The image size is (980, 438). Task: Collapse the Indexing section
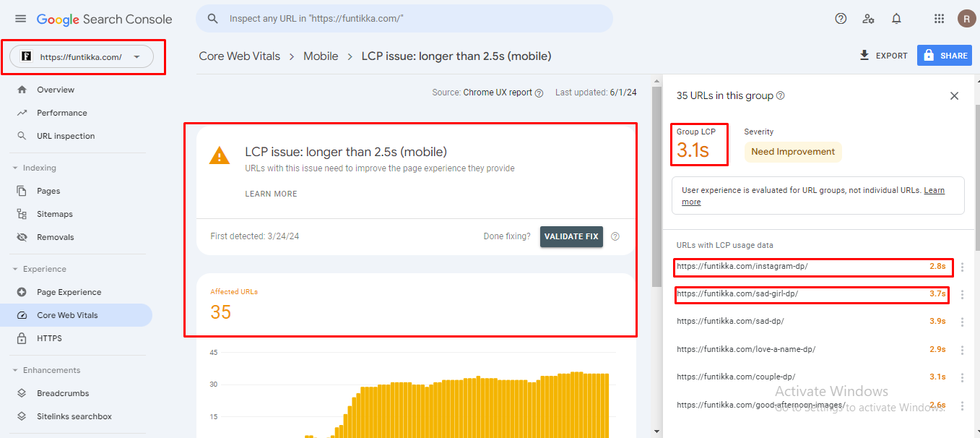pyautogui.click(x=15, y=168)
